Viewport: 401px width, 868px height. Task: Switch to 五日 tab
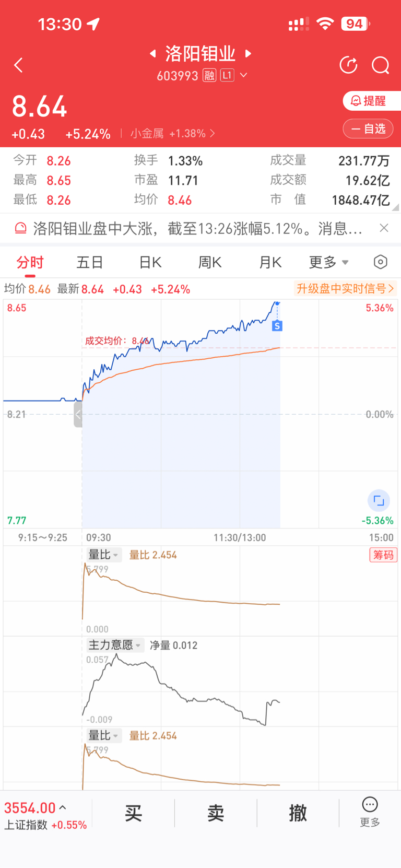coord(90,262)
